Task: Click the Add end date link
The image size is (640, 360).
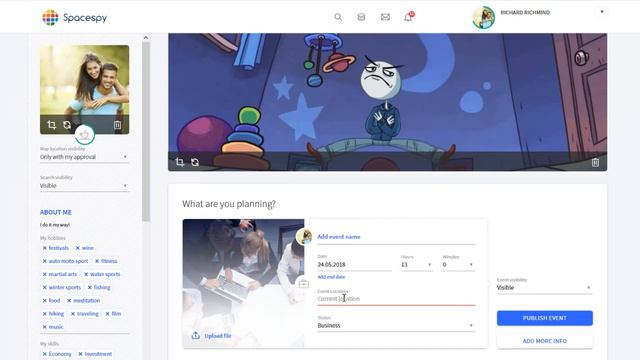Action: pyautogui.click(x=331, y=277)
